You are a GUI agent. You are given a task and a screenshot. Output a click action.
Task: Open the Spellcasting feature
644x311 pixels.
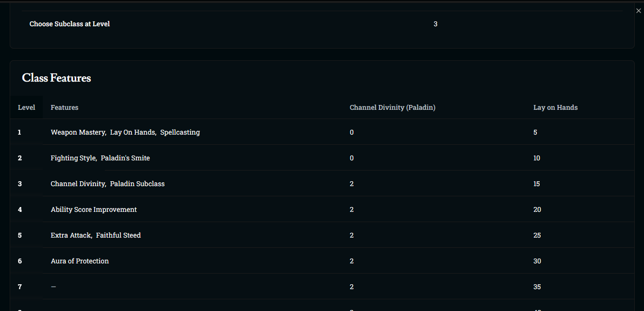[180, 132]
